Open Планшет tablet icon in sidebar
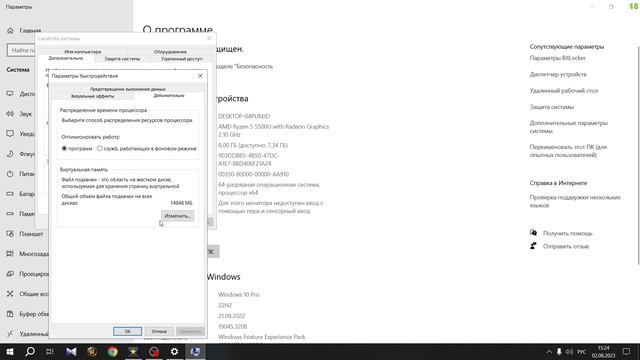This screenshot has height=360, width=640. 10,233
